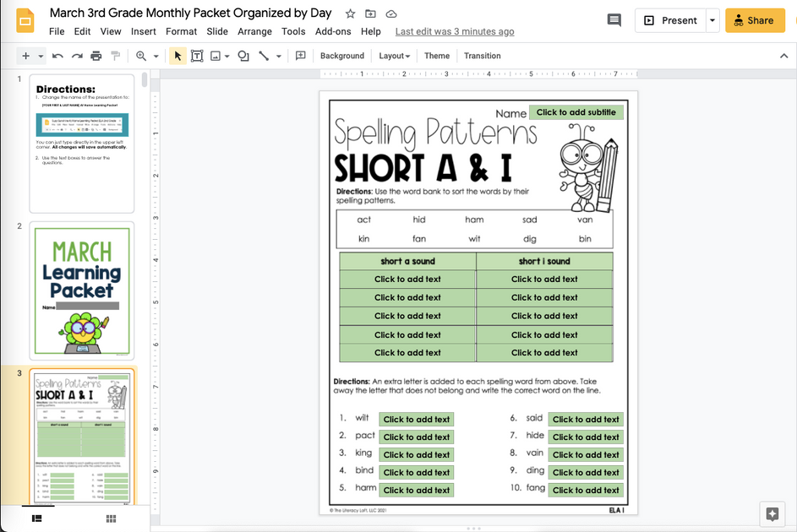Select the Shape tool

(x=243, y=55)
